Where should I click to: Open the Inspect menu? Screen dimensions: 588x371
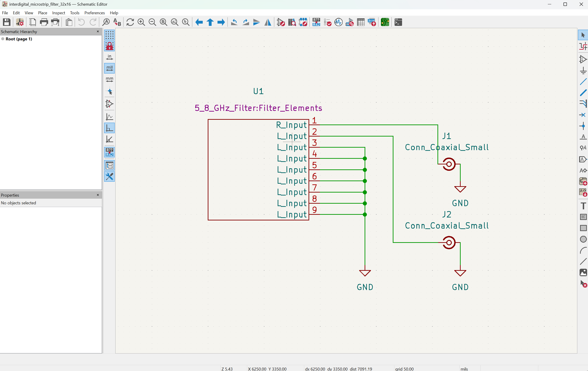tap(58, 13)
